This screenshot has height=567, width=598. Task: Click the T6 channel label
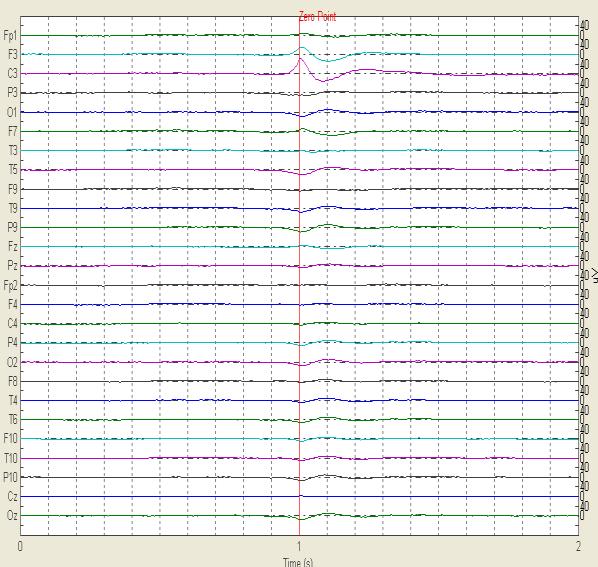(13, 419)
